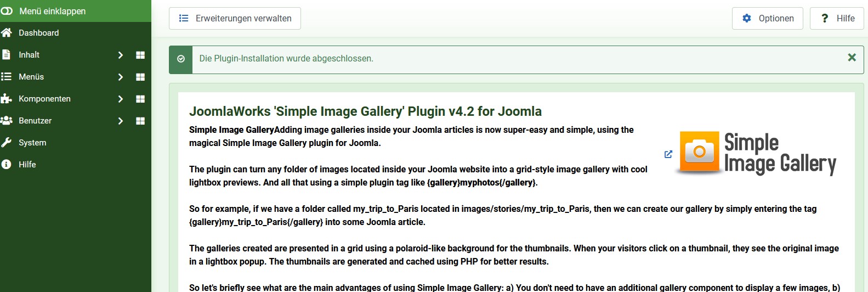Click the Benutzer people icon

(7, 121)
